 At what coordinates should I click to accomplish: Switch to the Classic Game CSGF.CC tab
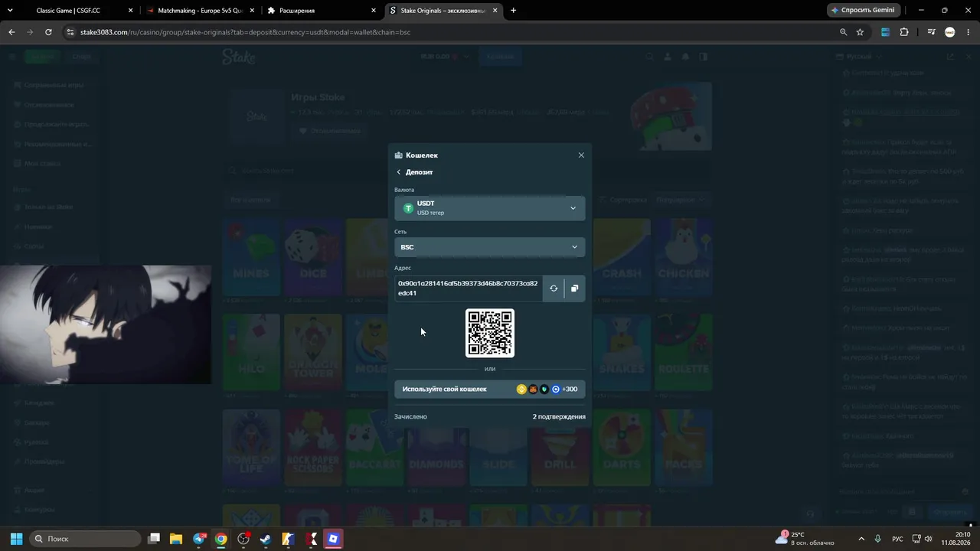click(69, 11)
